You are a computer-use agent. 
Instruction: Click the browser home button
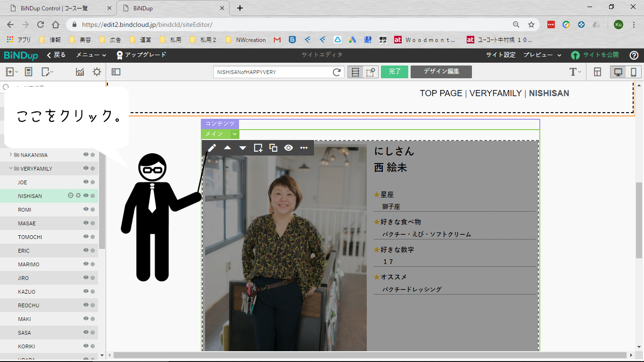pyautogui.click(x=55, y=25)
